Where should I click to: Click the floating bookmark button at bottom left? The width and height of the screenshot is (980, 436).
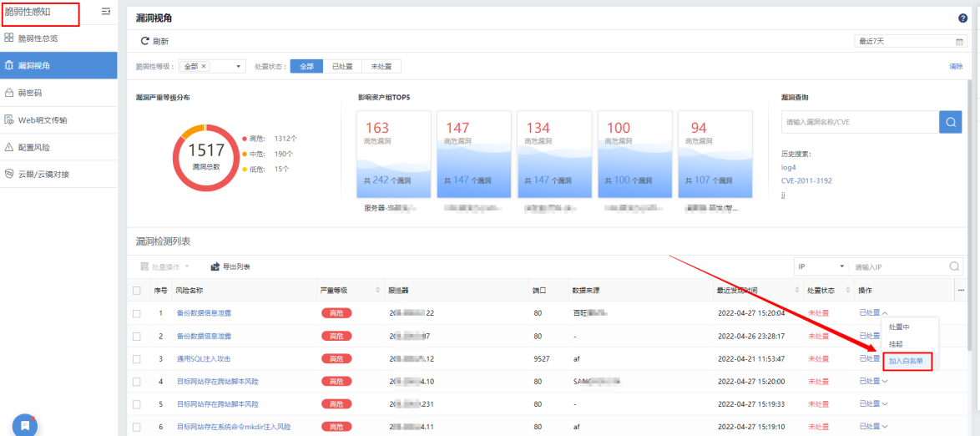pyautogui.click(x=25, y=424)
